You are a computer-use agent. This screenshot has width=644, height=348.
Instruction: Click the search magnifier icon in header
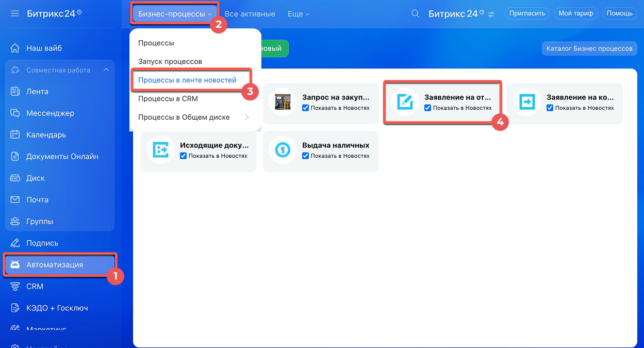pos(415,14)
